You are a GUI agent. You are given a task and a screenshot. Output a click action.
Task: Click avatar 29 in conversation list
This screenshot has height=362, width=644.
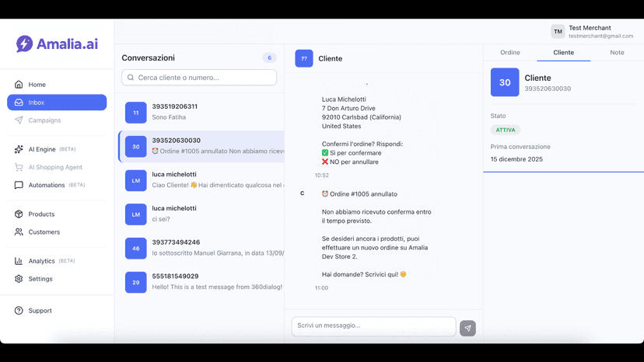tap(136, 283)
